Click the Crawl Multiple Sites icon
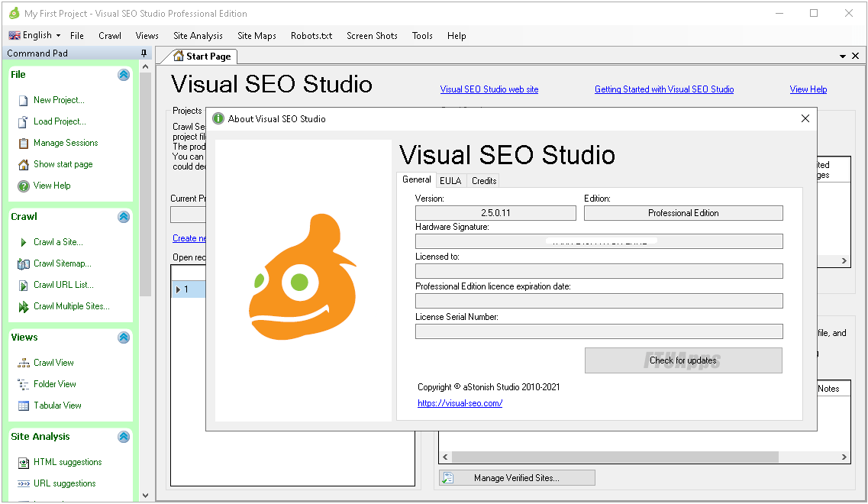 [x=24, y=306]
